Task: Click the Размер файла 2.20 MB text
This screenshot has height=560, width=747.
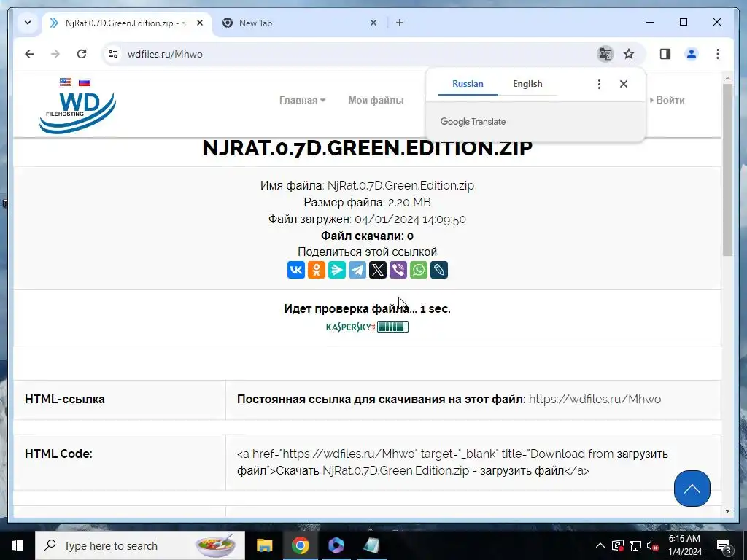Action: coord(368,203)
